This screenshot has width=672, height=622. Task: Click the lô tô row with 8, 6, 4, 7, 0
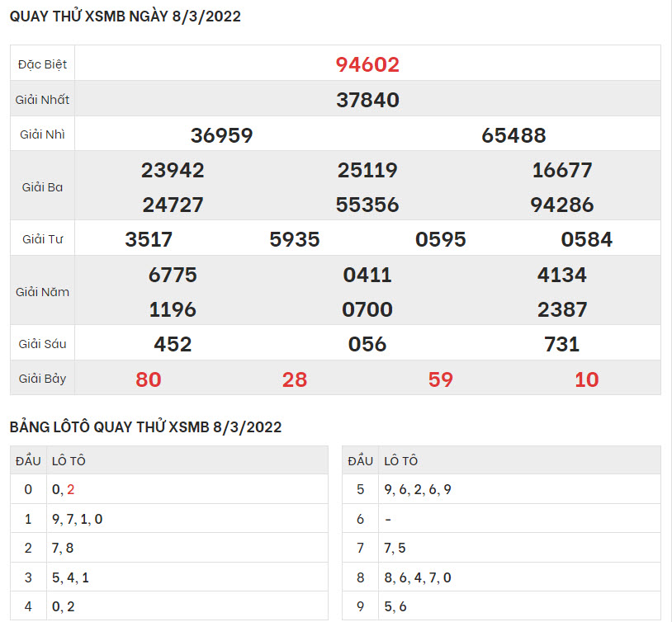point(418,577)
